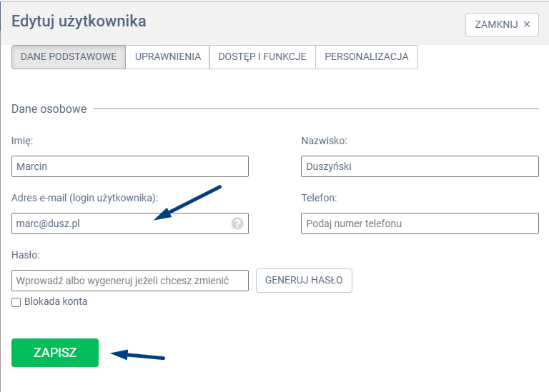Click the Imię: field label
Screen dimensions: 549x392
point(22,141)
